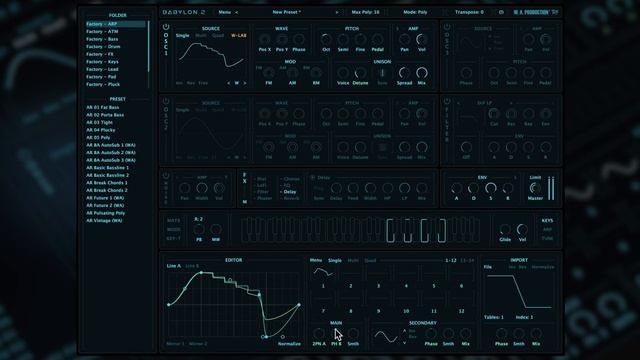The width and height of the screenshot is (640, 360).
Task: Enable the EQ effect in FX list
Action: point(287,185)
